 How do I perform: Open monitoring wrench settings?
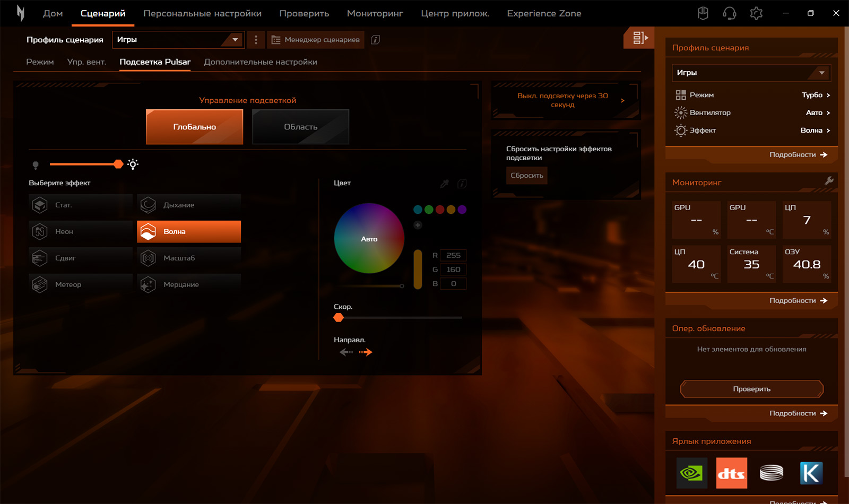coord(829,181)
